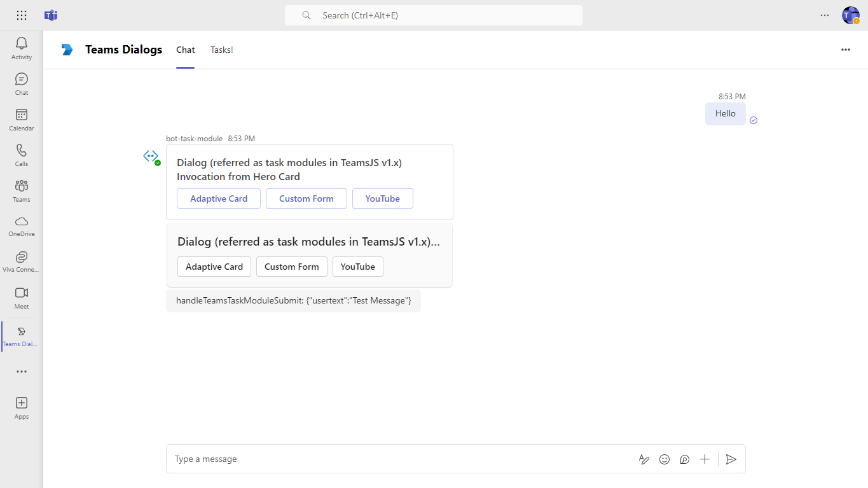
Task: Send the message with the send icon
Action: point(731,459)
